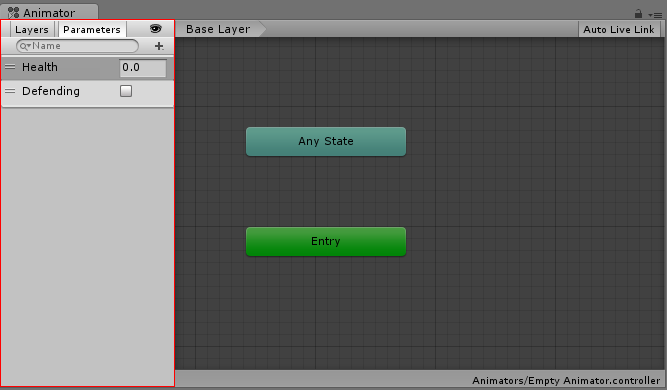Image resolution: width=667 pixels, height=390 pixels.
Task: Click the search magnifier dropdown in the Name field
Action: [x=25, y=46]
